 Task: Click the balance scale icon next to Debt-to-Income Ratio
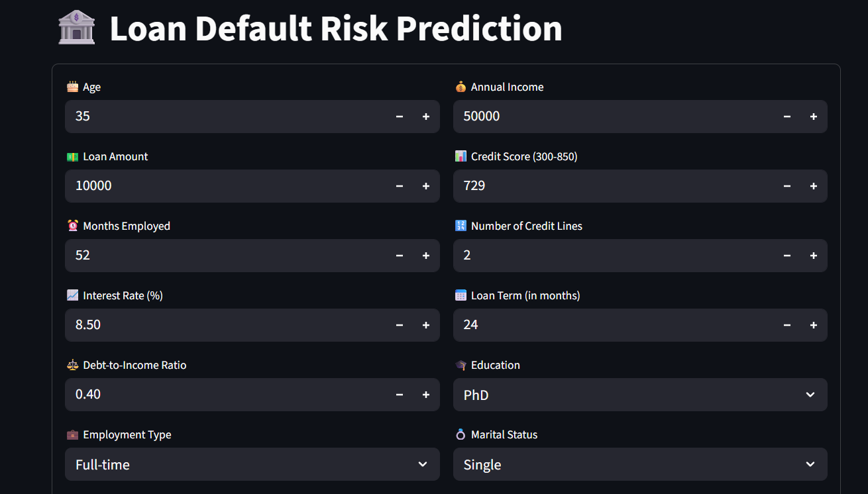(x=72, y=365)
